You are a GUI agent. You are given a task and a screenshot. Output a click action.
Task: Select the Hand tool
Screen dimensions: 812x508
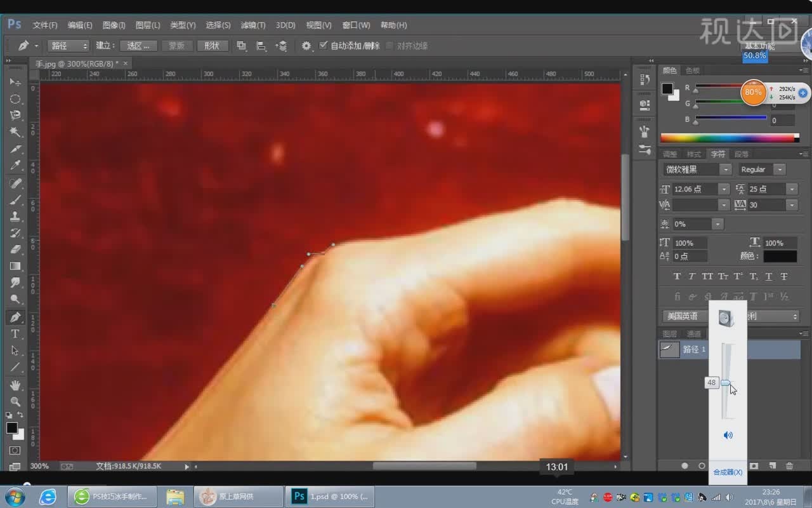click(x=15, y=385)
